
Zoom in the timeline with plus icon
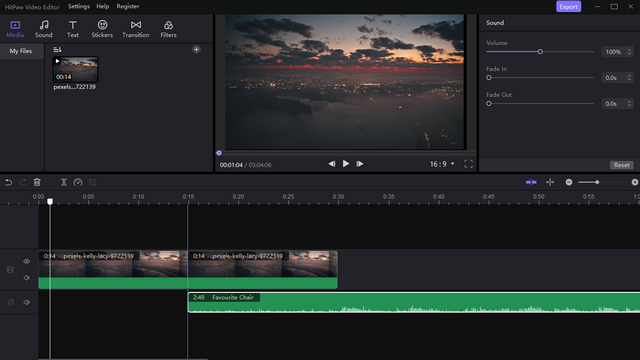635,182
